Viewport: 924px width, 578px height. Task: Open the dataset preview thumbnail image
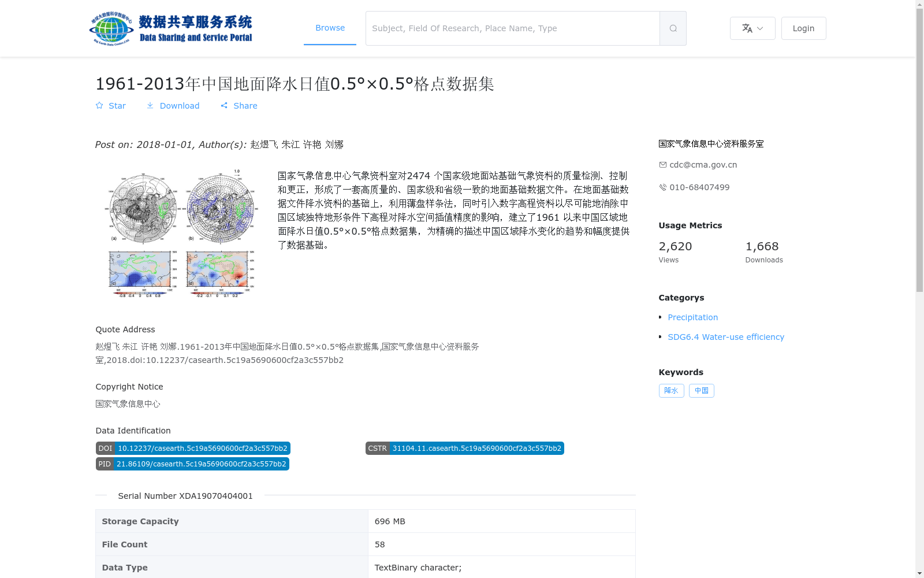181,233
